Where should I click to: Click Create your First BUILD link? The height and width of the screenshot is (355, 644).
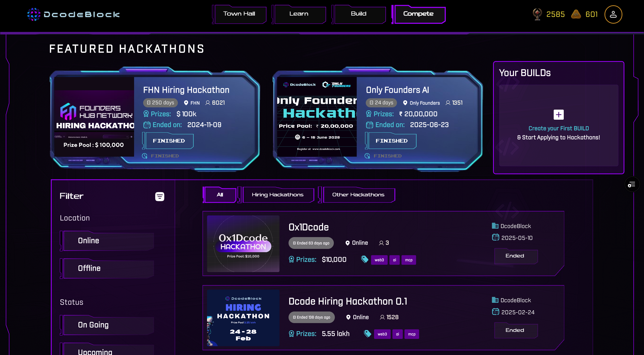coord(558,128)
